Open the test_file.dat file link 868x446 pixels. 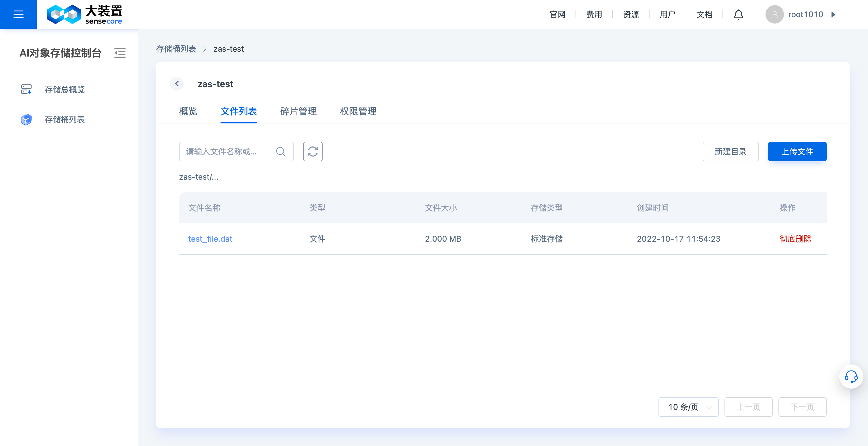point(210,239)
